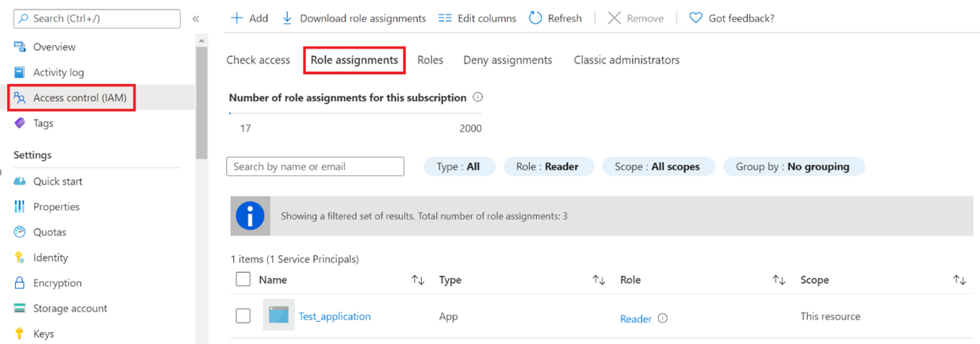
Task: Tick the checkbox for Test_application row
Action: tap(243, 316)
